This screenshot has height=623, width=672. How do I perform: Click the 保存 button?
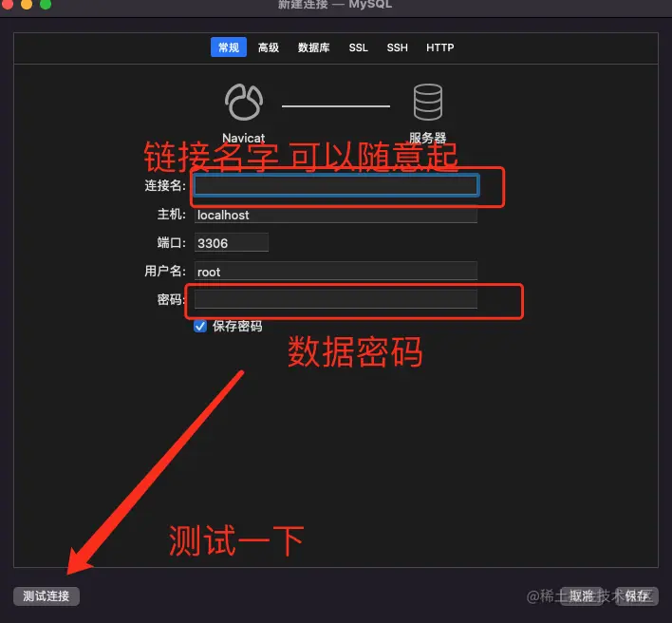click(637, 596)
